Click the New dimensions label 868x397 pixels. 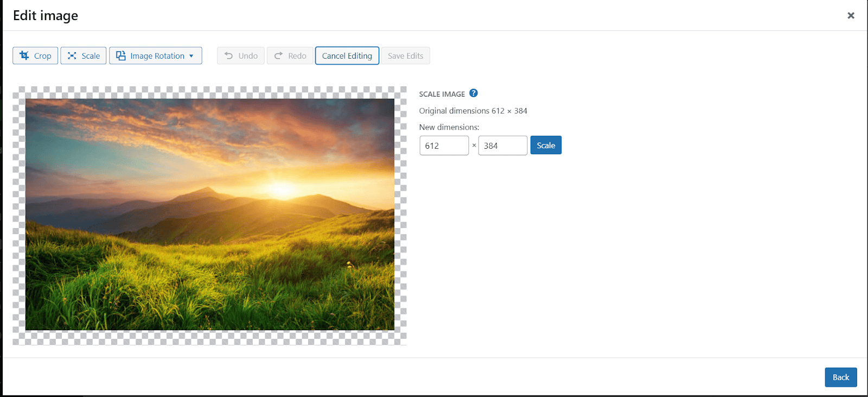pyautogui.click(x=449, y=127)
